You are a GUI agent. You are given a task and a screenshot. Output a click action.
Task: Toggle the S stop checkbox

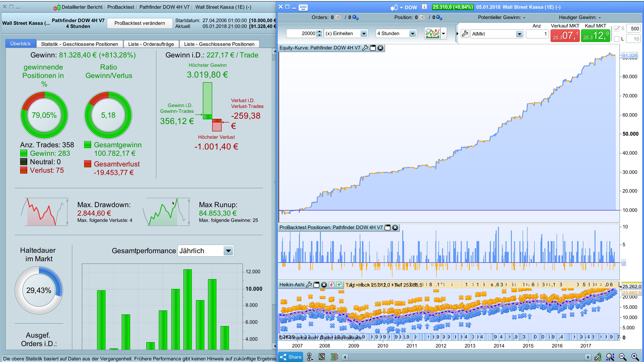[616, 28]
